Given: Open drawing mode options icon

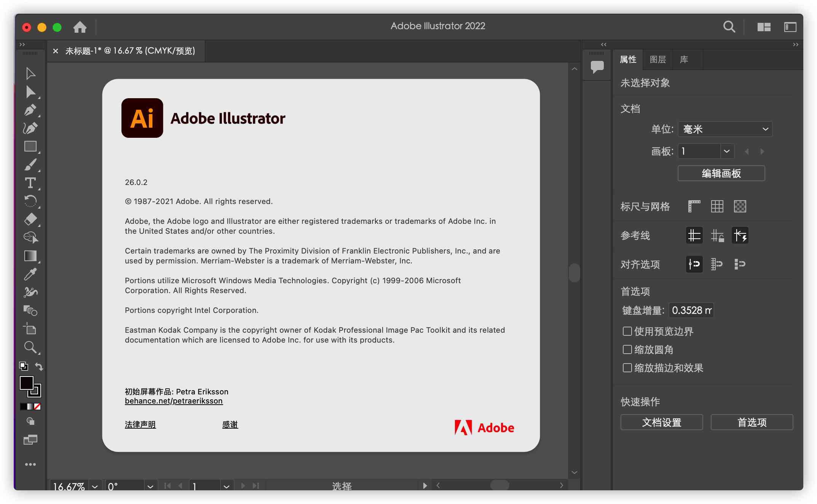Looking at the screenshot, I should tap(30, 421).
